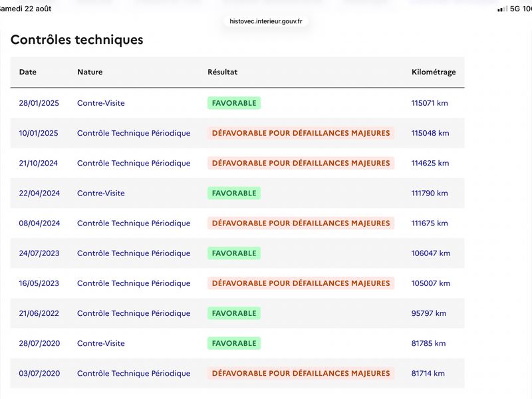Screen dimensions: 532x399
Task: Click the Contrôles techniques heading
Action: pyautogui.click(x=77, y=40)
